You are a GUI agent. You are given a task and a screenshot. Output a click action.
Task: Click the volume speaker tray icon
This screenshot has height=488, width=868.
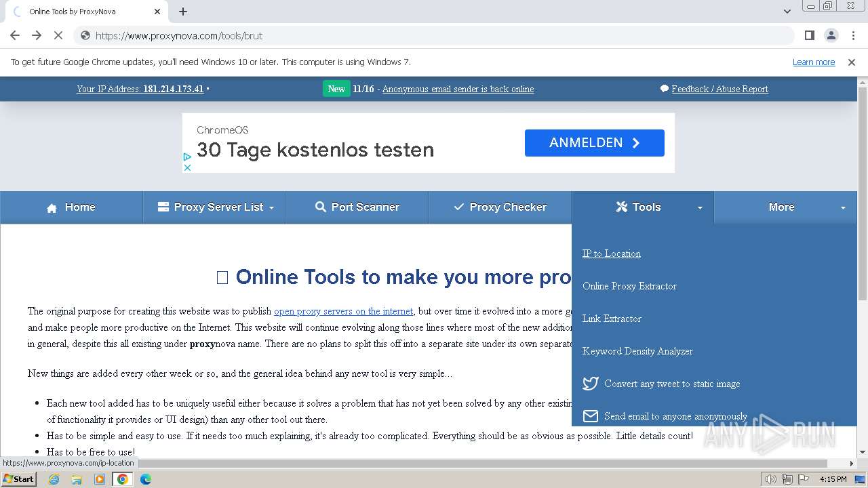click(771, 479)
